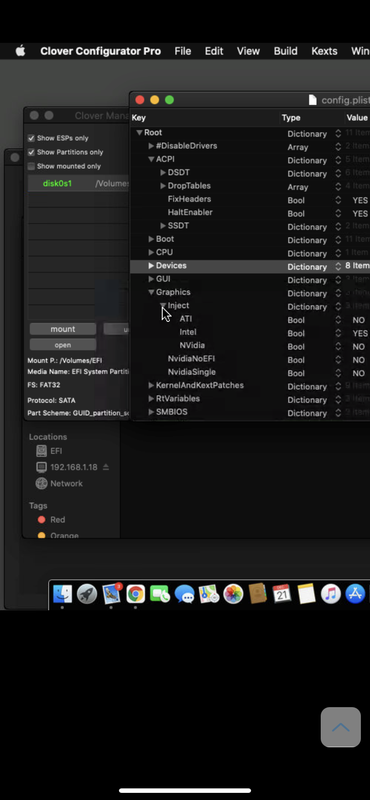370x800 pixels.
Task: Open the Mail app in Dock
Action: 111,594
